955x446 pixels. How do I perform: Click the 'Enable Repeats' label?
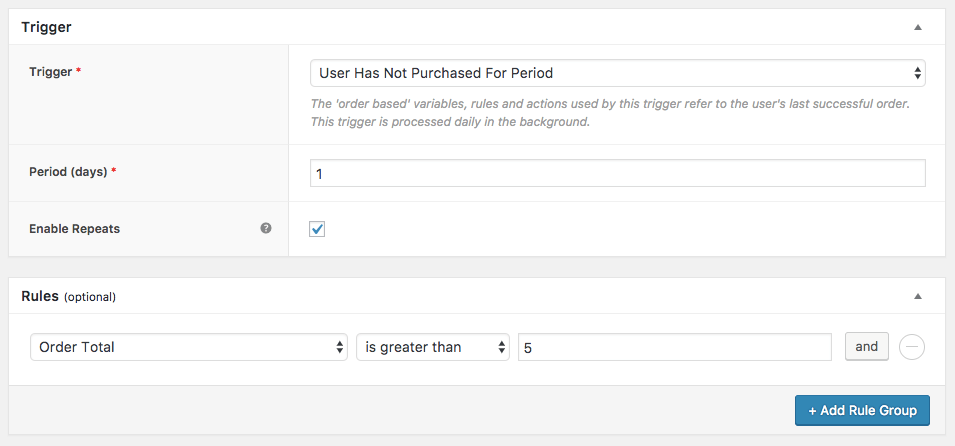coord(74,229)
